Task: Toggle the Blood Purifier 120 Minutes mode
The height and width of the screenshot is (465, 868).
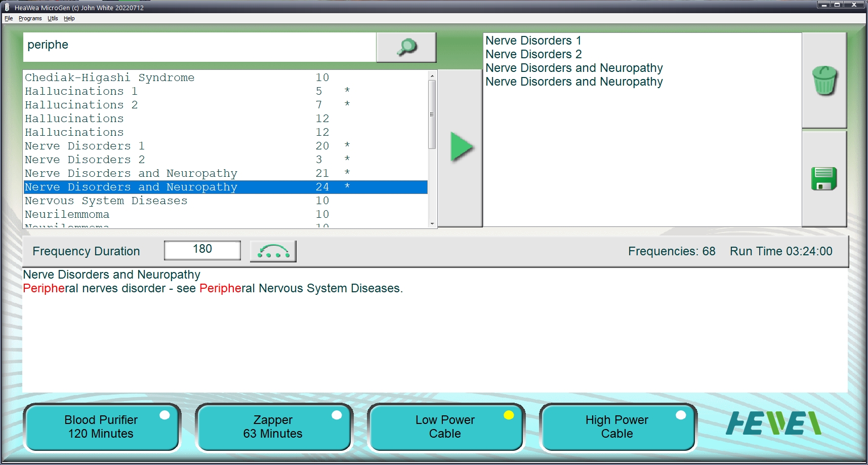Action: point(101,427)
